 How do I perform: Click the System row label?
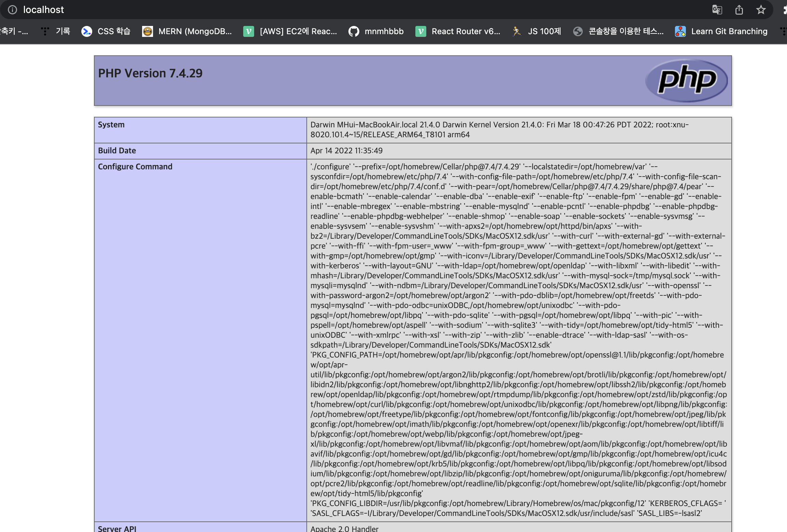coord(111,125)
